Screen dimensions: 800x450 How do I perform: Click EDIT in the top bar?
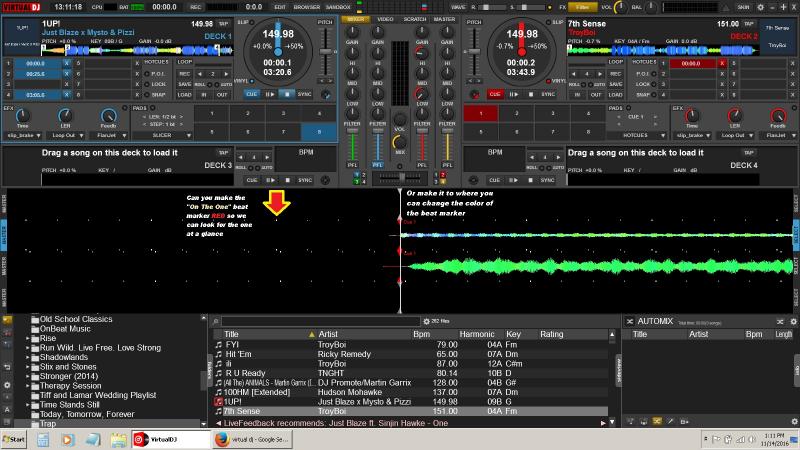[x=280, y=7]
